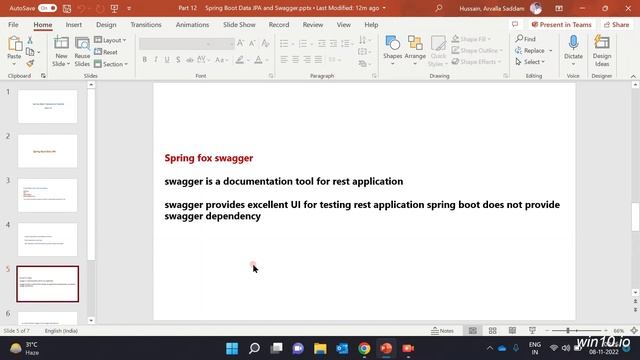The width and height of the screenshot is (640, 360).
Task: Click Increase Font Size icon
Action: (x=240, y=43)
